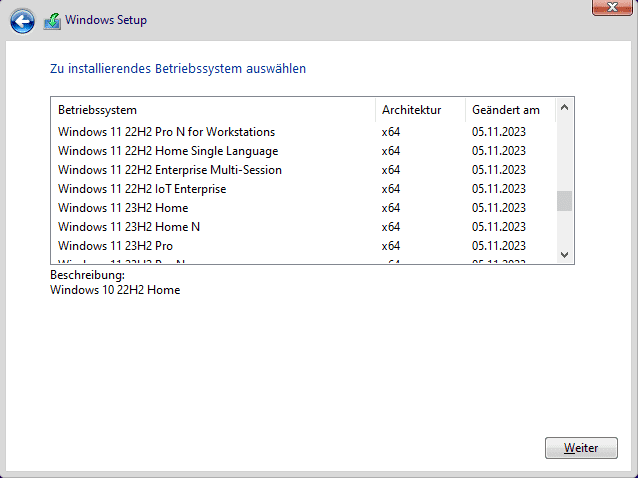Click the Windows Setup icon in title bar
This screenshot has height=478, width=638.
pos(52,21)
